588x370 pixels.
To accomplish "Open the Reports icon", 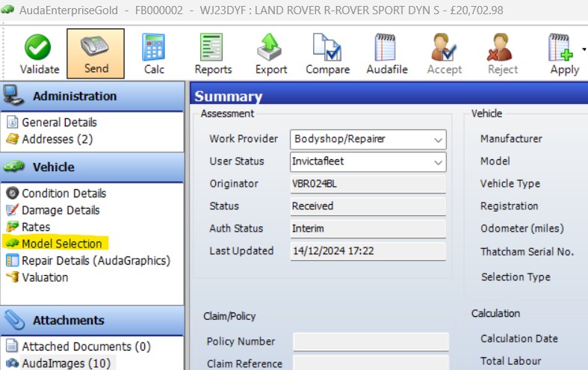I will pos(211,47).
